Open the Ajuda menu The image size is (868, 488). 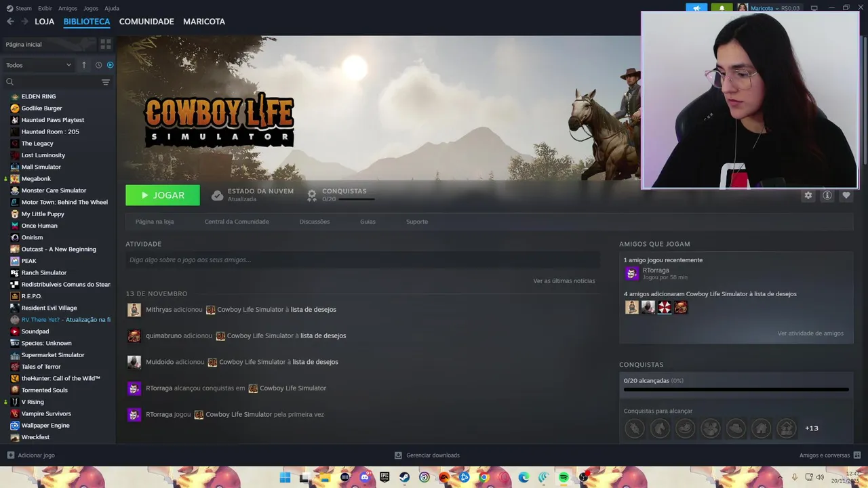click(112, 8)
